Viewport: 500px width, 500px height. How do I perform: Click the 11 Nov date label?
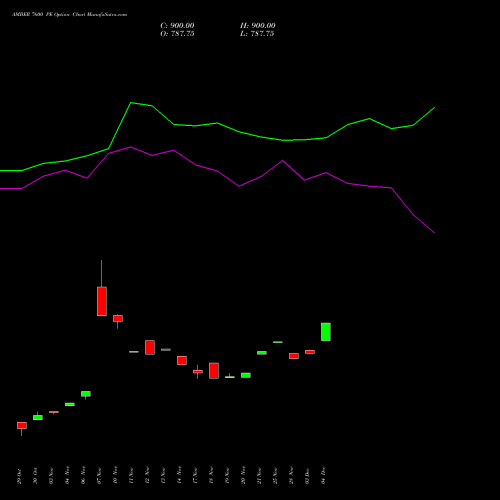[131, 475]
